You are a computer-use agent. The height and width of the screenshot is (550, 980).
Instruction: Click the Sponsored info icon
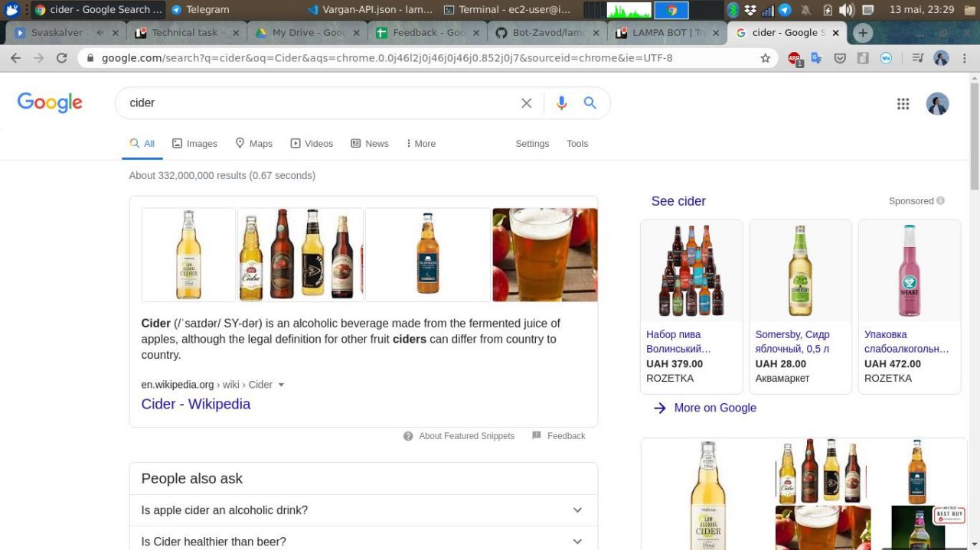[x=940, y=201]
